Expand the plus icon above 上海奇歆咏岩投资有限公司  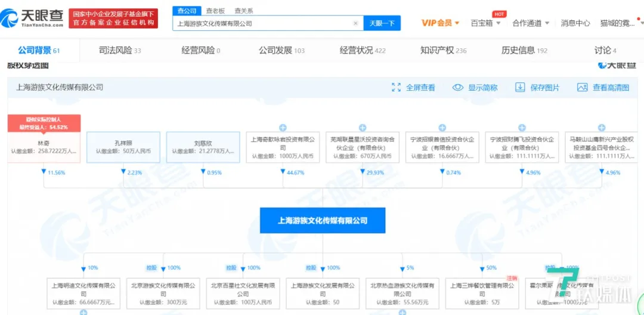283,128
